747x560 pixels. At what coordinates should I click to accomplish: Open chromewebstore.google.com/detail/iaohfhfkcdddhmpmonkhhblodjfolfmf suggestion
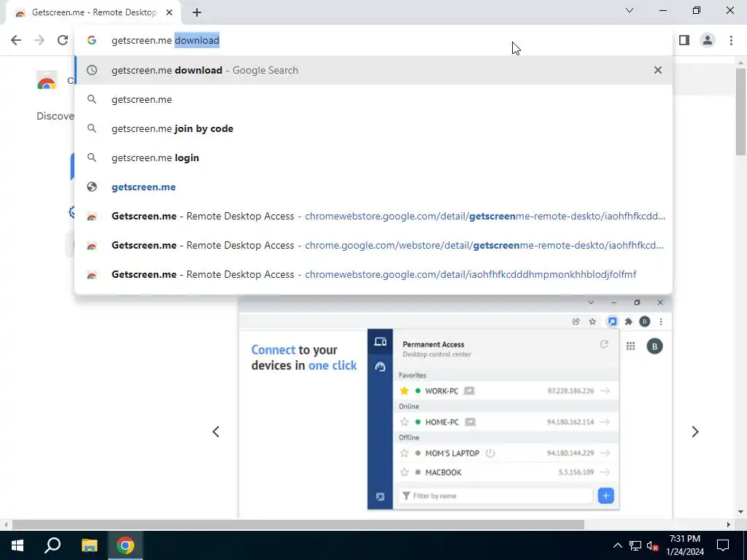coord(373,274)
